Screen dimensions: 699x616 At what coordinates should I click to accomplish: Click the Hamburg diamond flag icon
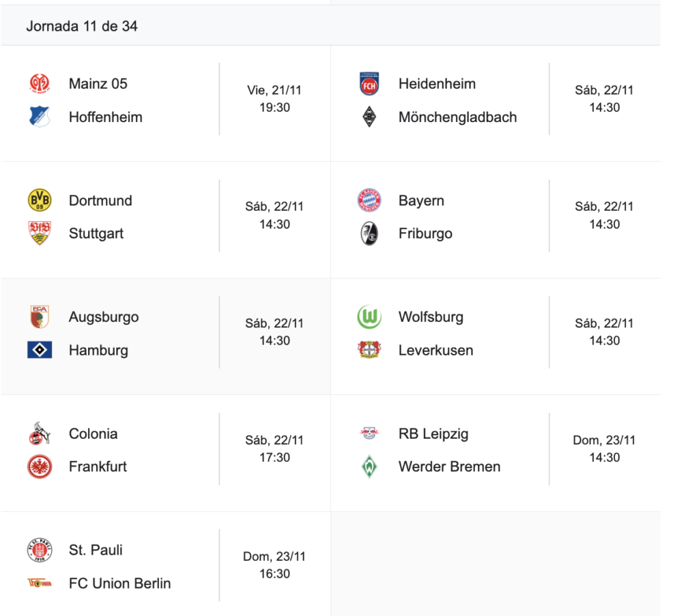click(39, 350)
